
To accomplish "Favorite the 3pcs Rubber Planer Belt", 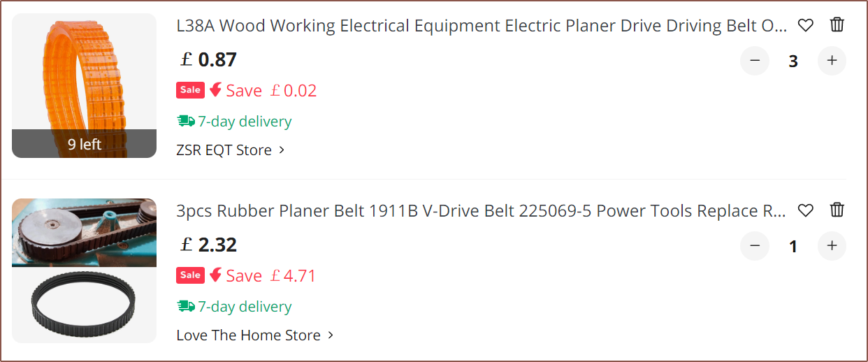I will (x=806, y=210).
